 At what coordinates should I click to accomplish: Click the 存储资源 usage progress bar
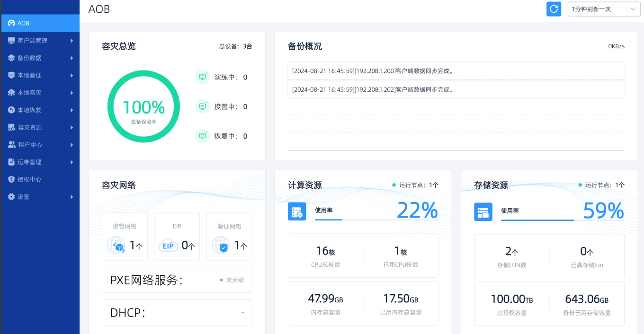coord(537,220)
